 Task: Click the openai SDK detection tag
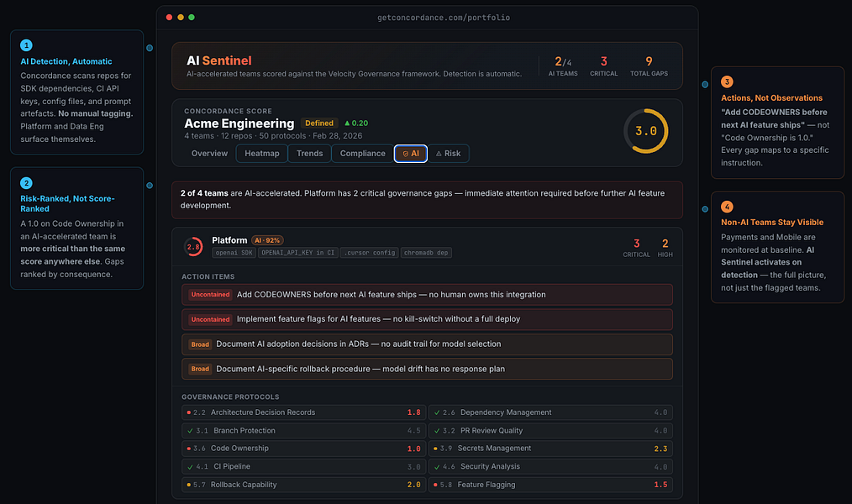point(234,253)
